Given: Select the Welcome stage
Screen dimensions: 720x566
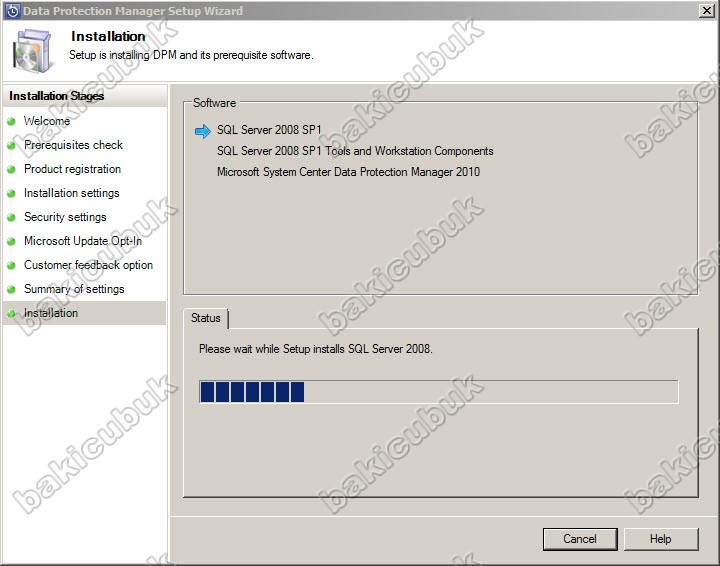Looking at the screenshot, I should [47, 121].
